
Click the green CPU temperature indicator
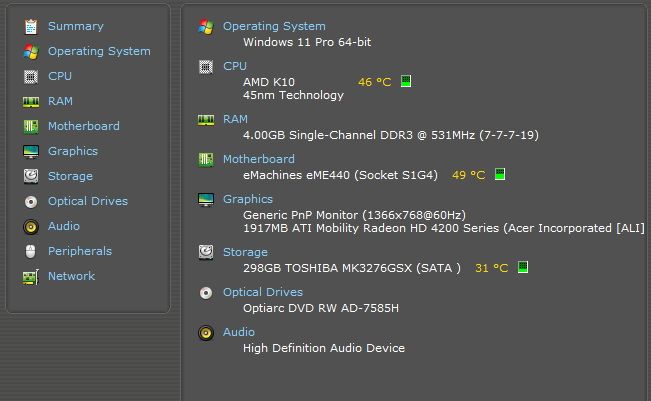(x=406, y=81)
